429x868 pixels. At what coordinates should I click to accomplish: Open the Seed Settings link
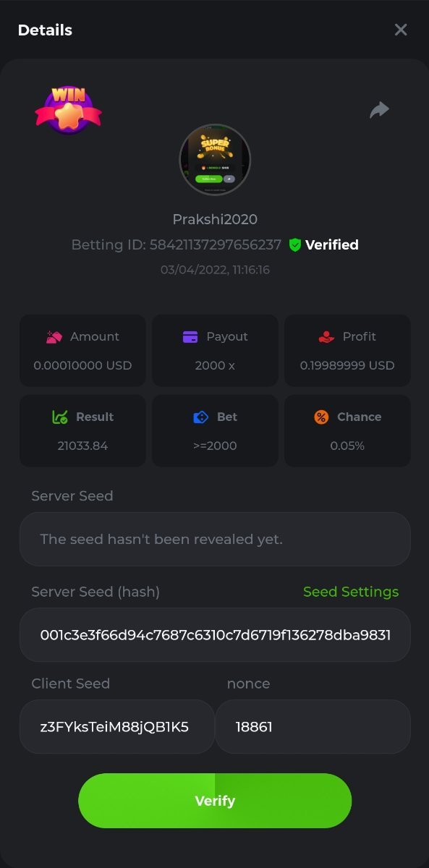coord(351,592)
